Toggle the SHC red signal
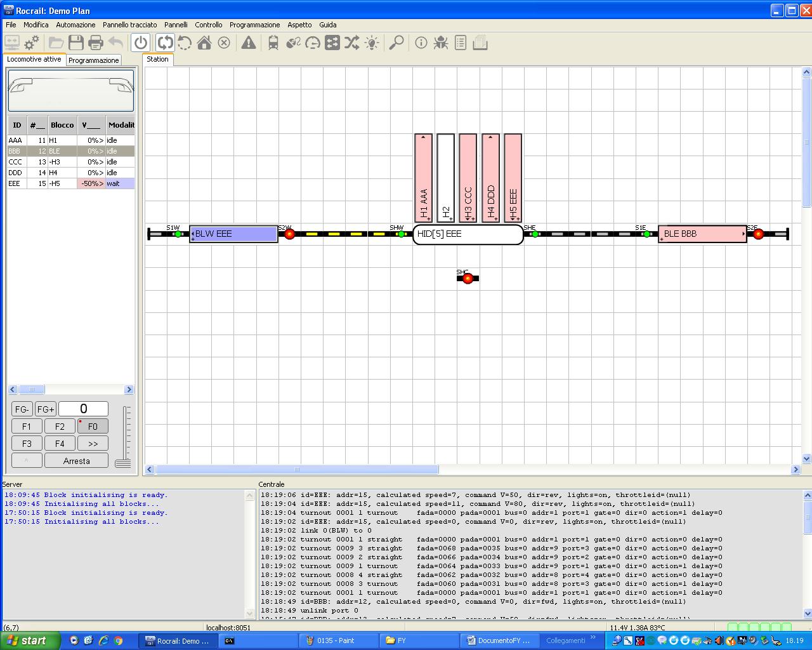 click(468, 278)
